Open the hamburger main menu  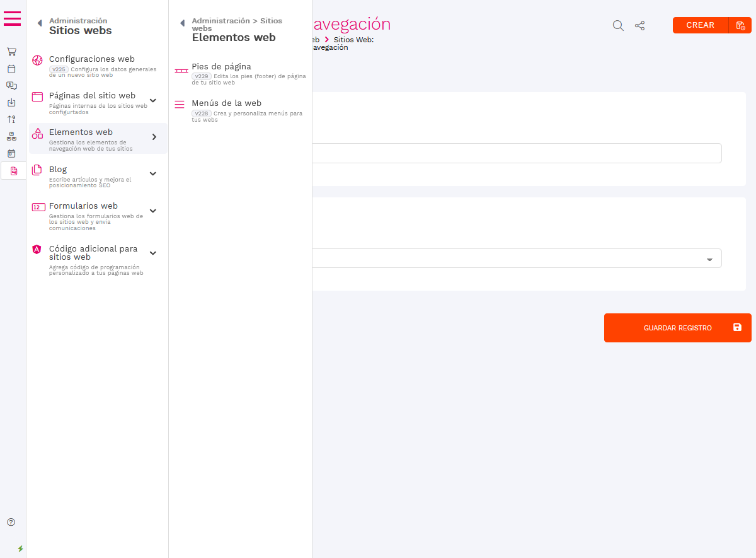click(12, 19)
